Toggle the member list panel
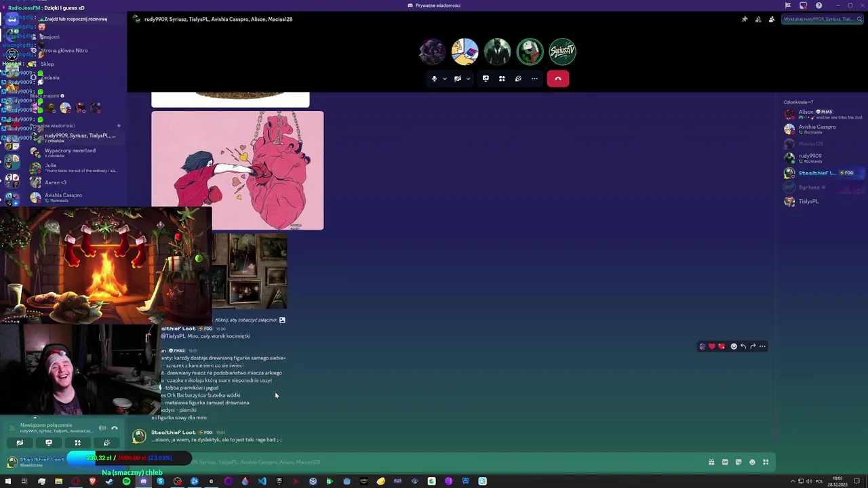This screenshot has width=868, height=488. (772, 19)
